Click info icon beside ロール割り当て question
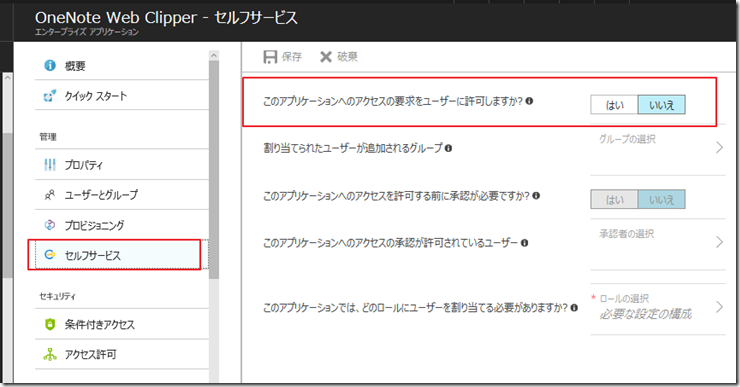This screenshot has height=387, width=740. point(574,308)
